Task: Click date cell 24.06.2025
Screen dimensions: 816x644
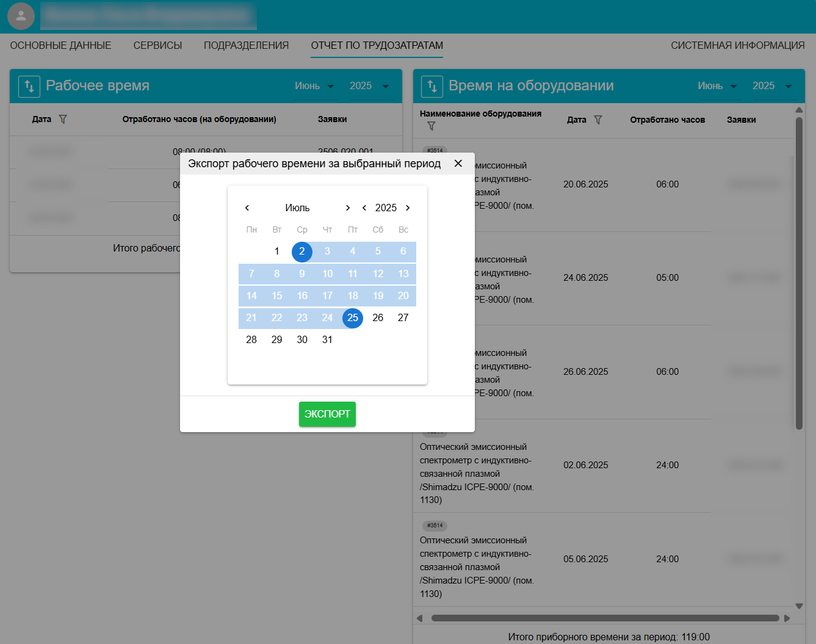Action: (586, 278)
